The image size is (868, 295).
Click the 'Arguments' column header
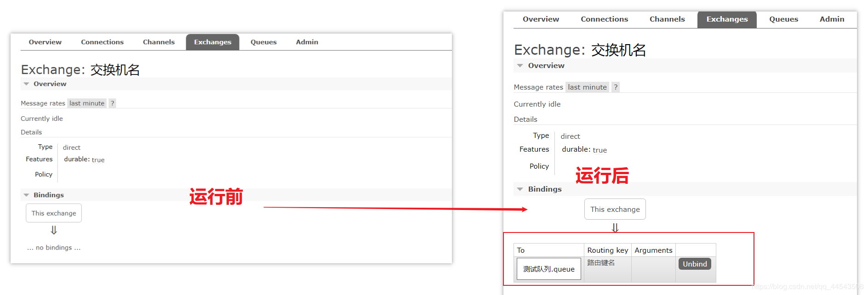(653, 250)
